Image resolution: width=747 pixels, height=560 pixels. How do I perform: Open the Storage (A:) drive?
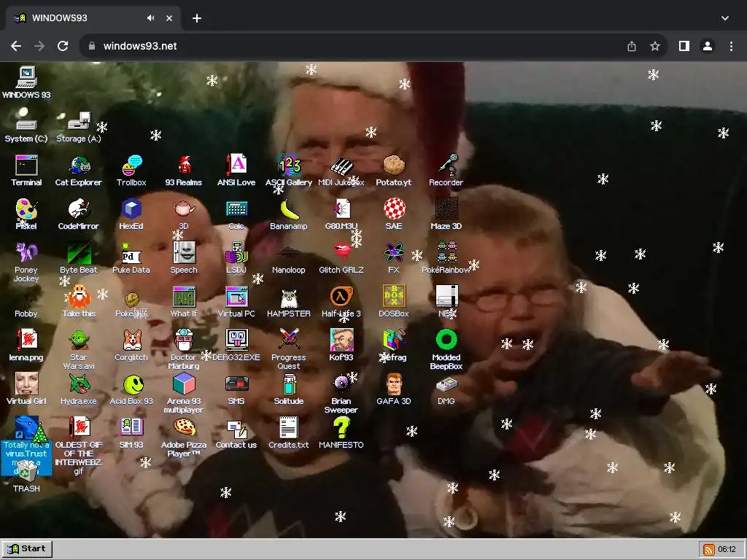(x=79, y=127)
